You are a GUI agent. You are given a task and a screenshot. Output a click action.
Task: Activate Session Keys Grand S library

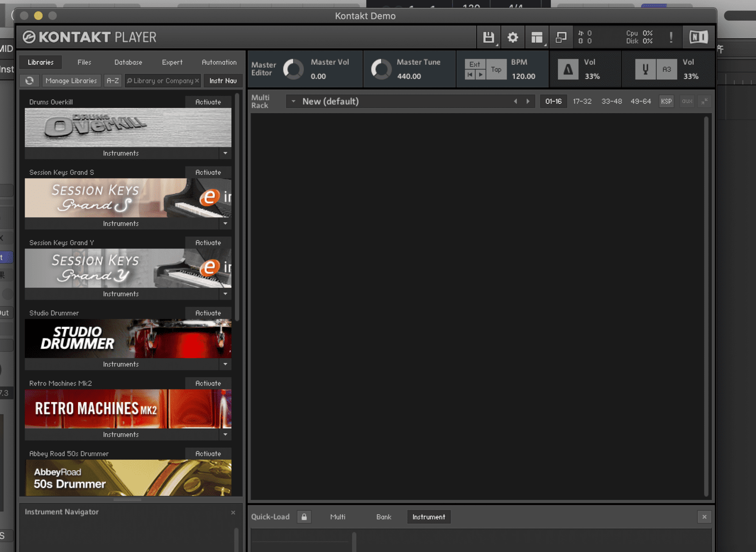pyautogui.click(x=208, y=172)
